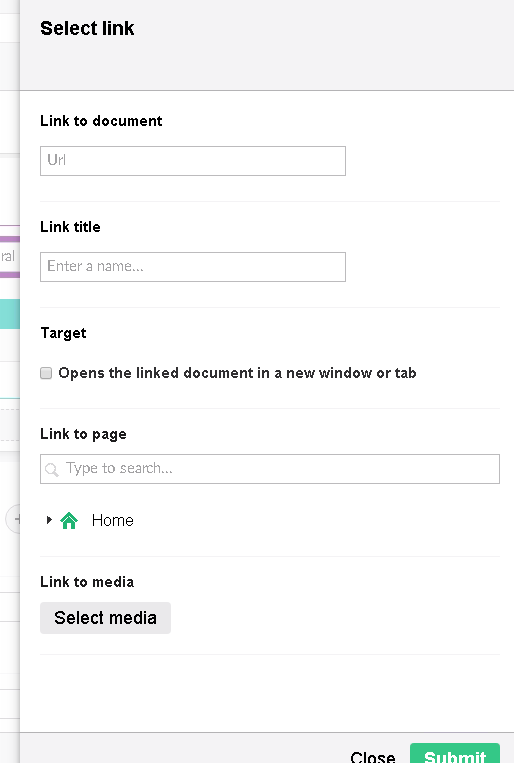Click the 'Opens the linked document' label text
The image size is (514, 763).
[237, 373]
